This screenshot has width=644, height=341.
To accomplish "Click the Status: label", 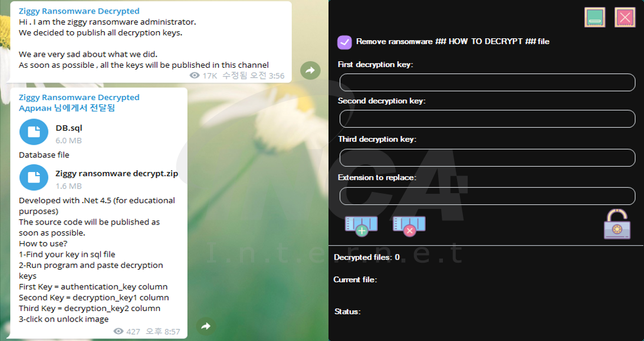I will click(347, 312).
